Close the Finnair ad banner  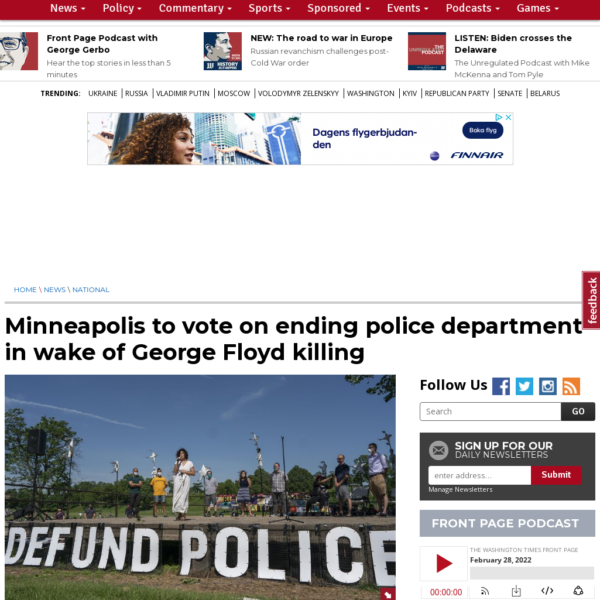pos(508,117)
